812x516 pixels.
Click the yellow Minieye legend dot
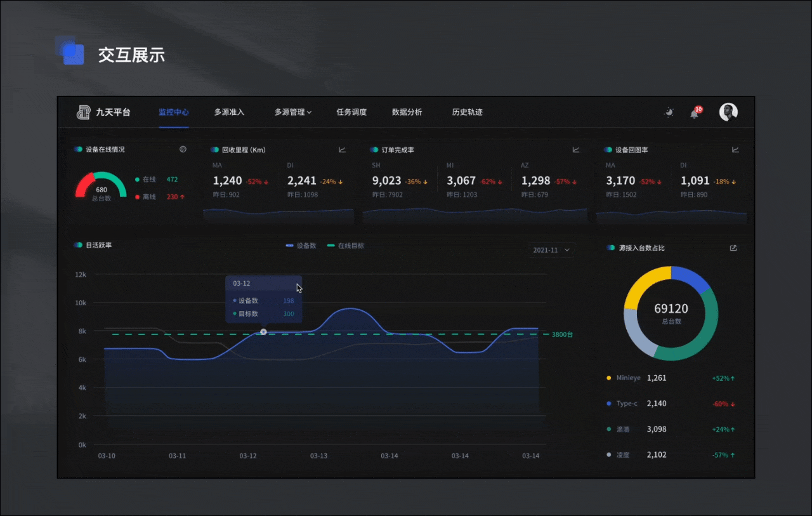(x=609, y=378)
